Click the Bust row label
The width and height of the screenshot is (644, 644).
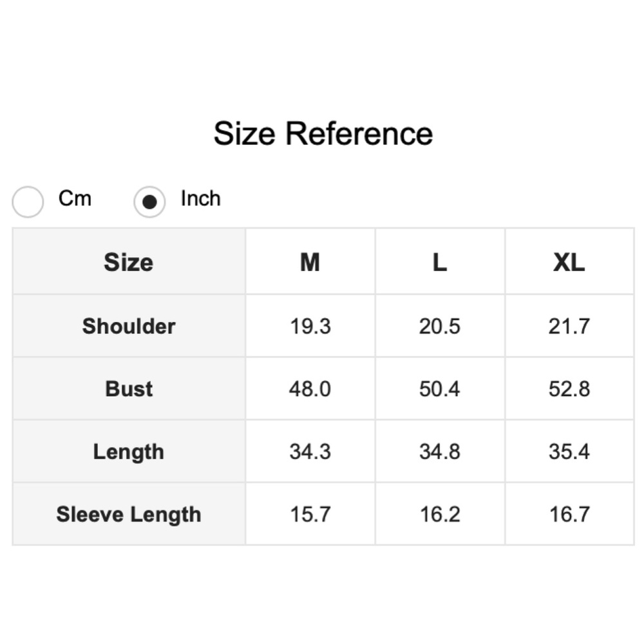[129, 389]
